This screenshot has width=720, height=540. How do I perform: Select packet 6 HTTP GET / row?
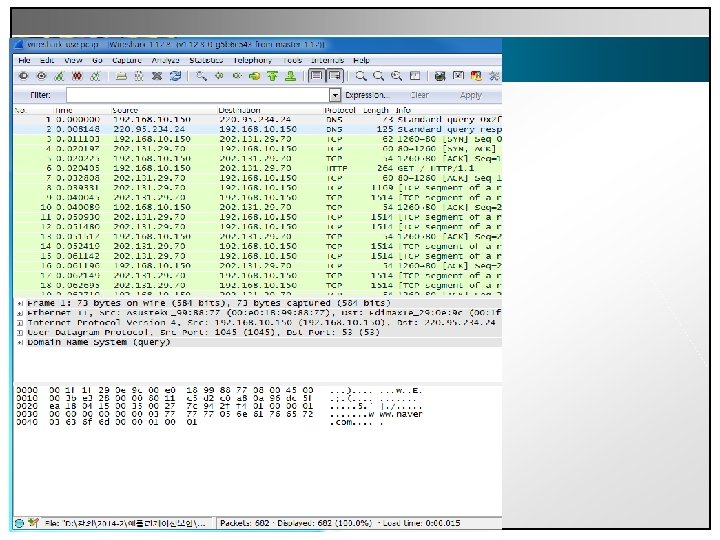coord(258,169)
